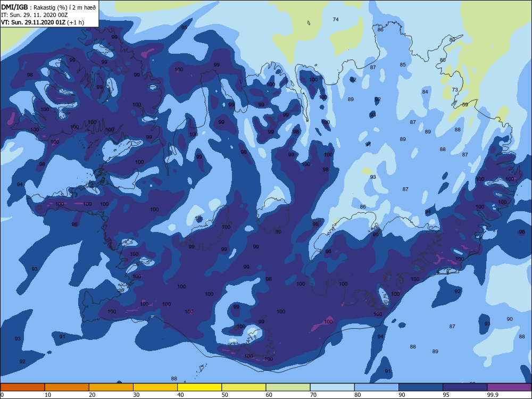Screen dimensions: 532x399
Task: Click the humidity value 74 at top
Action: click(x=336, y=20)
